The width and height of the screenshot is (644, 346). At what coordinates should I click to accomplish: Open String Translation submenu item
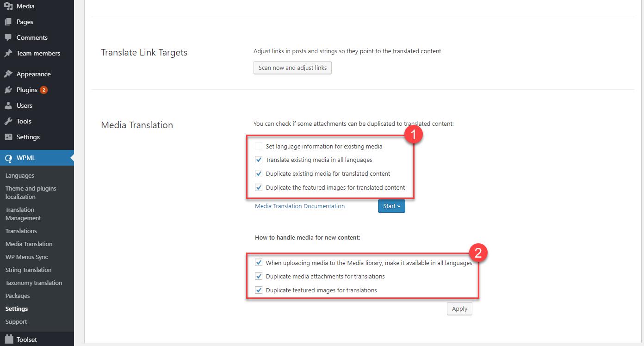28,270
